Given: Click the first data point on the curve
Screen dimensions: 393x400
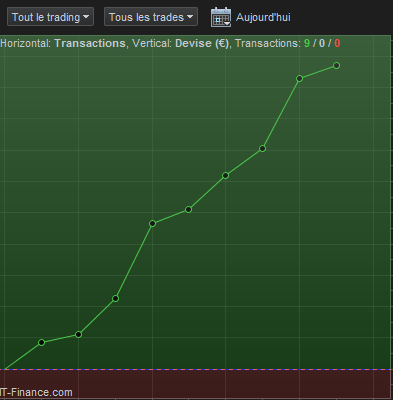Looking at the screenshot, I should [41, 342].
